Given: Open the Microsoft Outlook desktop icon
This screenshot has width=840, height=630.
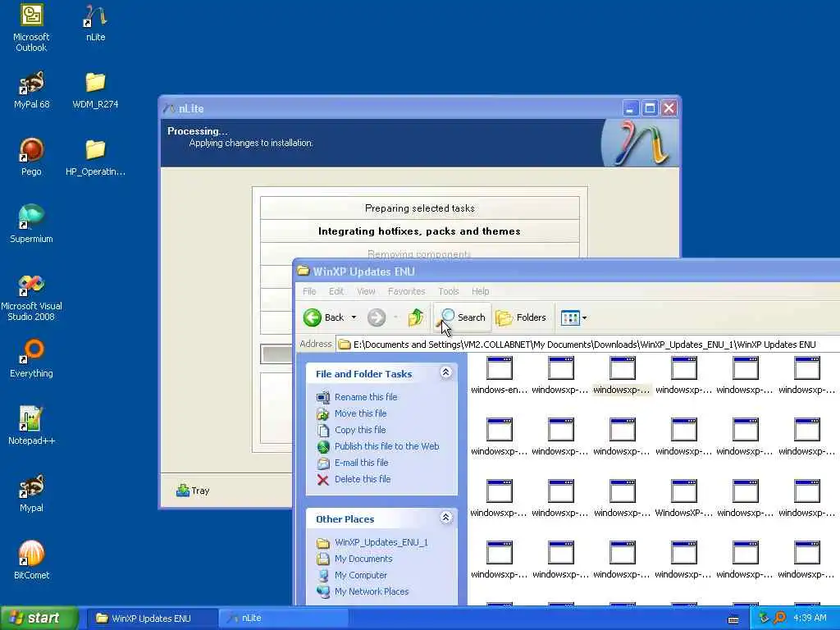Looking at the screenshot, I should pyautogui.click(x=31, y=28).
